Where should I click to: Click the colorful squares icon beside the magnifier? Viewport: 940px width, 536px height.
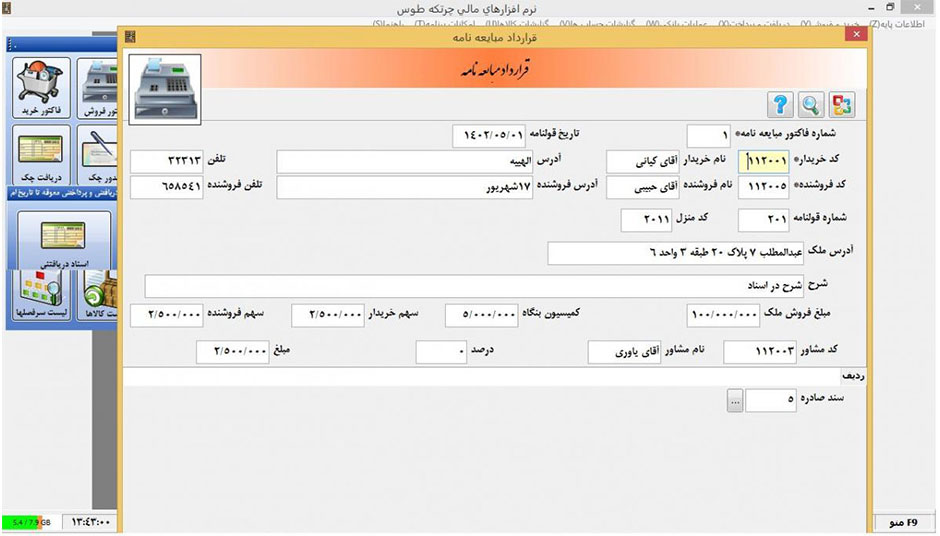[841, 105]
